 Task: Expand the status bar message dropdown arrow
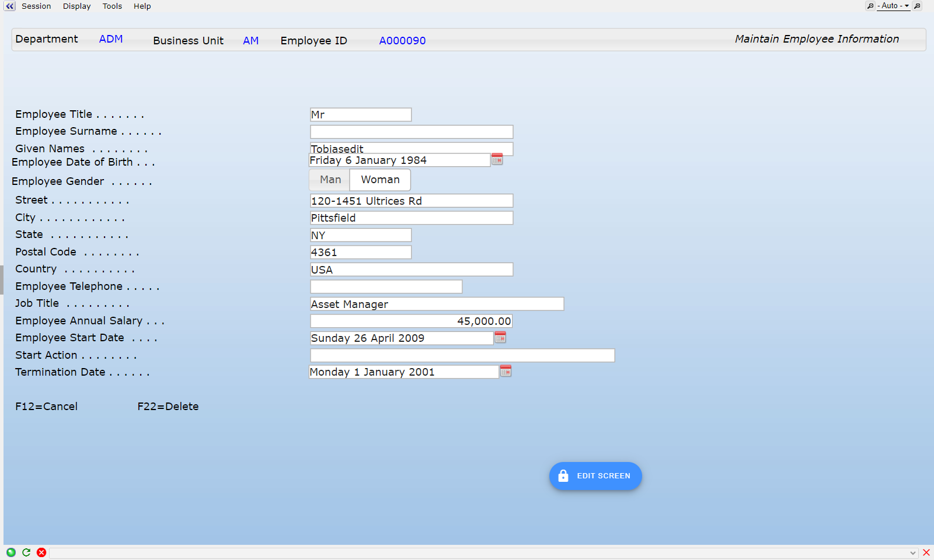point(913,553)
